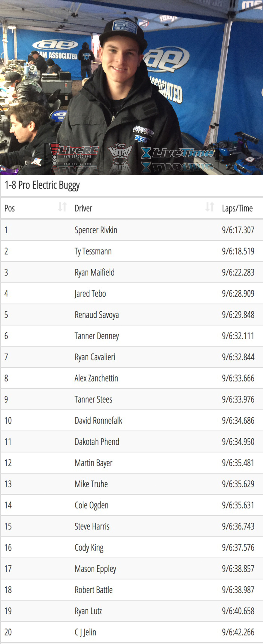
Task: Select the 1-8 Pro Electric Buggy heading
Action: (x=42, y=185)
